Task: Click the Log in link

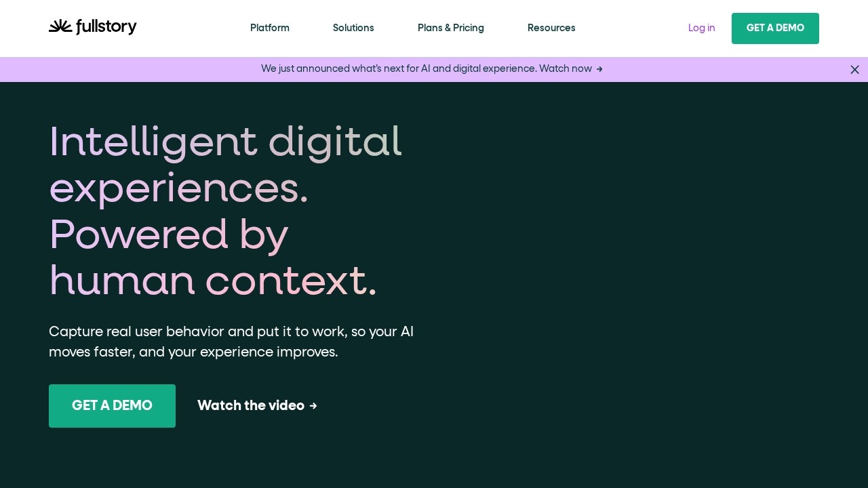Action: pyautogui.click(x=702, y=28)
